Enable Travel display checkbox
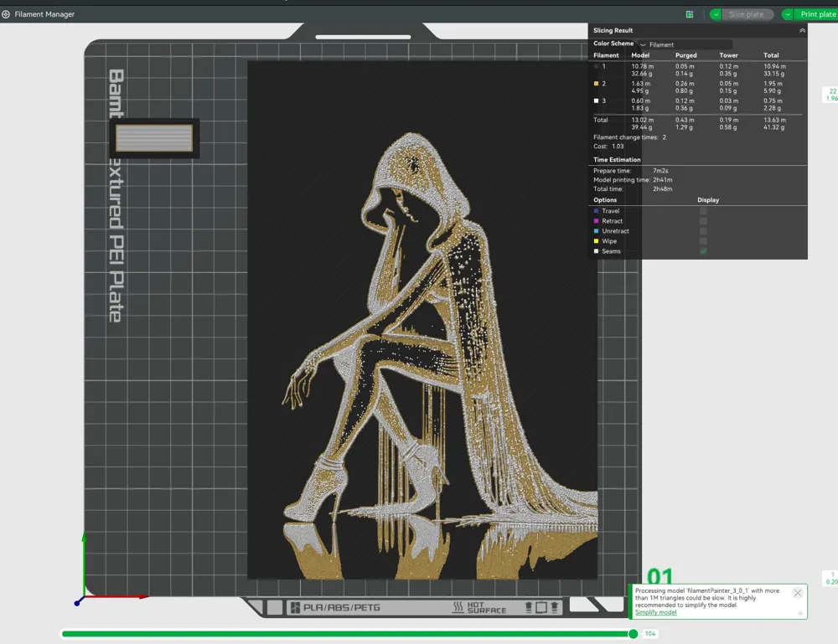This screenshot has width=838, height=644. point(703,211)
